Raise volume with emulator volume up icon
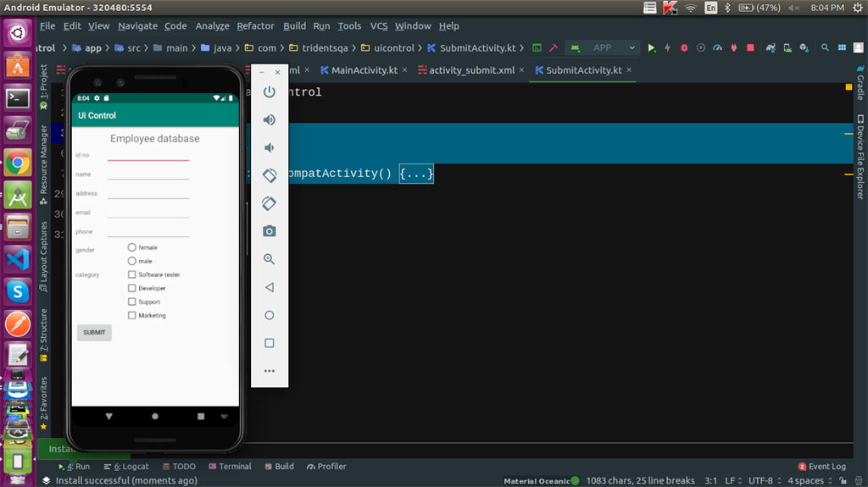This screenshot has width=868, height=487. tap(269, 119)
